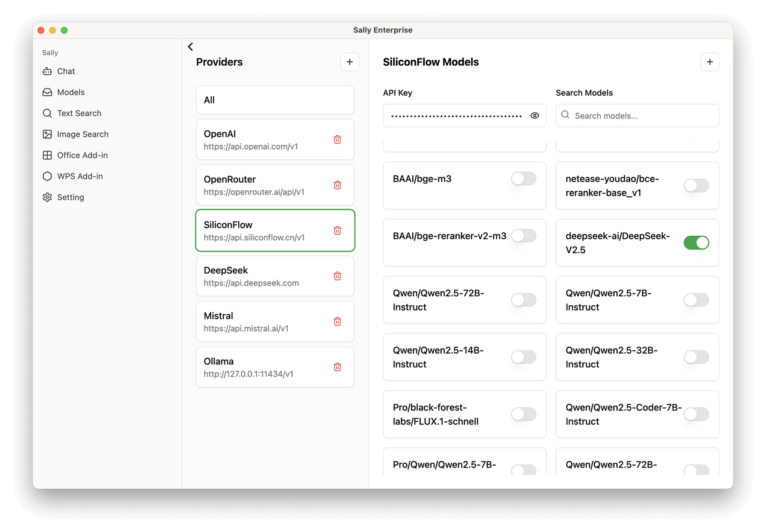The width and height of the screenshot is (766, 532).
Task: Select the Ollama provider card
Action: pyautogui.click(x=275, y=367)
